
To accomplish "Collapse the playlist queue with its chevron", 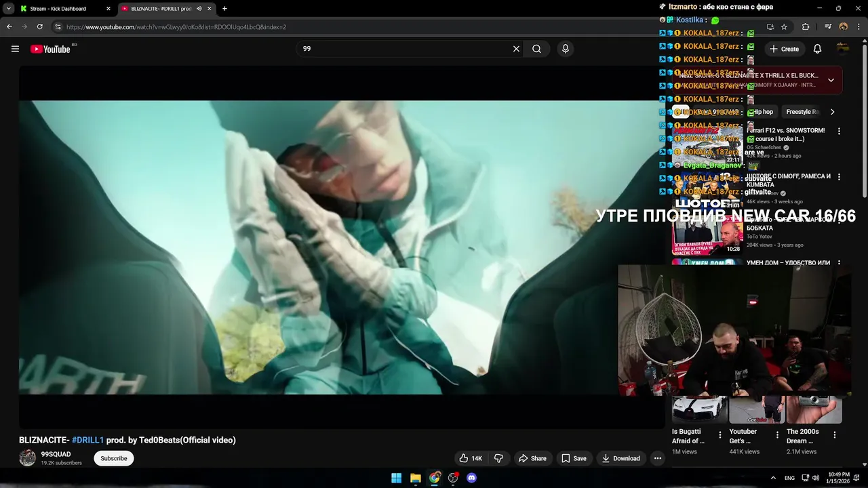I will (831, 80).
